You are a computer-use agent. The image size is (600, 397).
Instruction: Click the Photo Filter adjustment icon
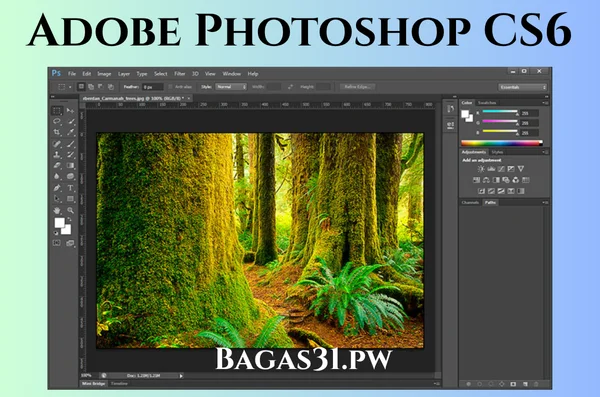click(x=506, y=180)
